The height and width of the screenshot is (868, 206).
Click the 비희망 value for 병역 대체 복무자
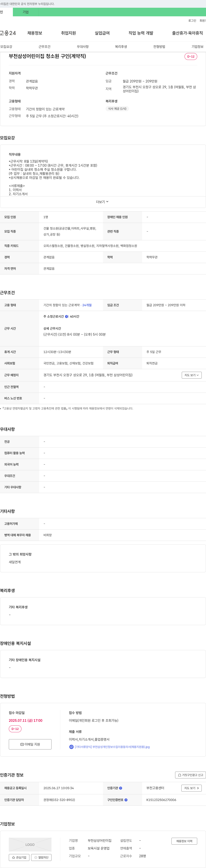click(47, 535)
